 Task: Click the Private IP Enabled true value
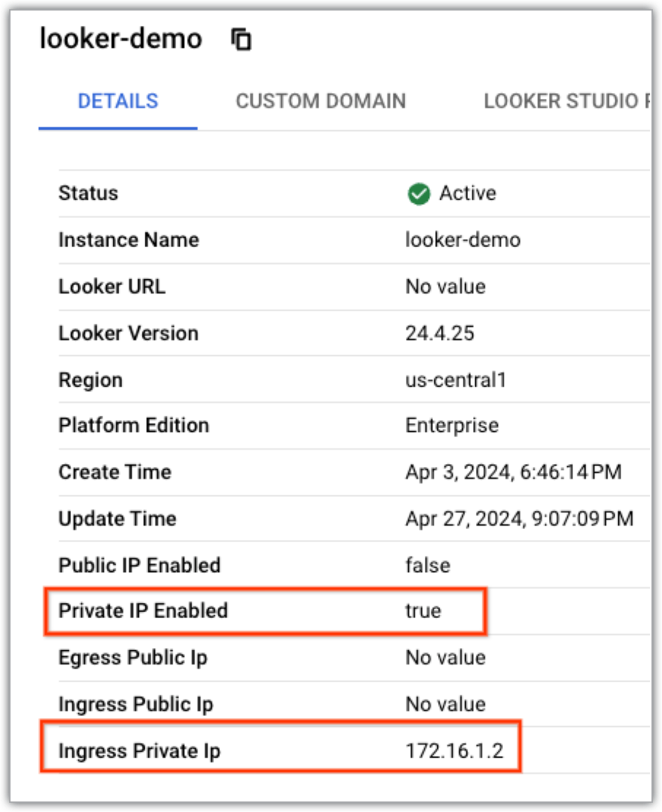pos(423,611)
